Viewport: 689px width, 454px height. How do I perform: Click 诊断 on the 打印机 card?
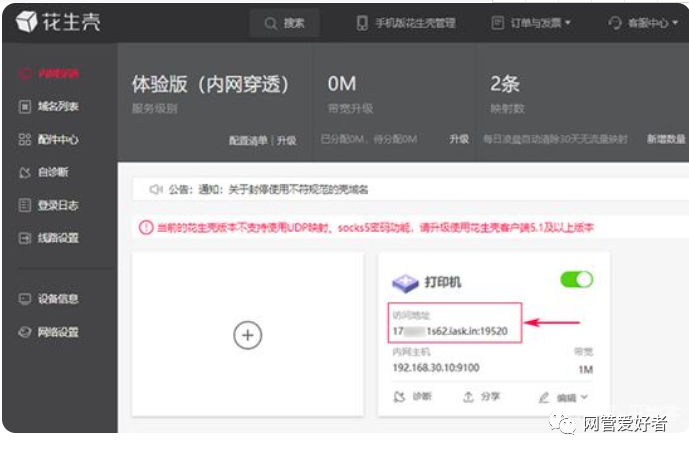(x=421, y=397)
